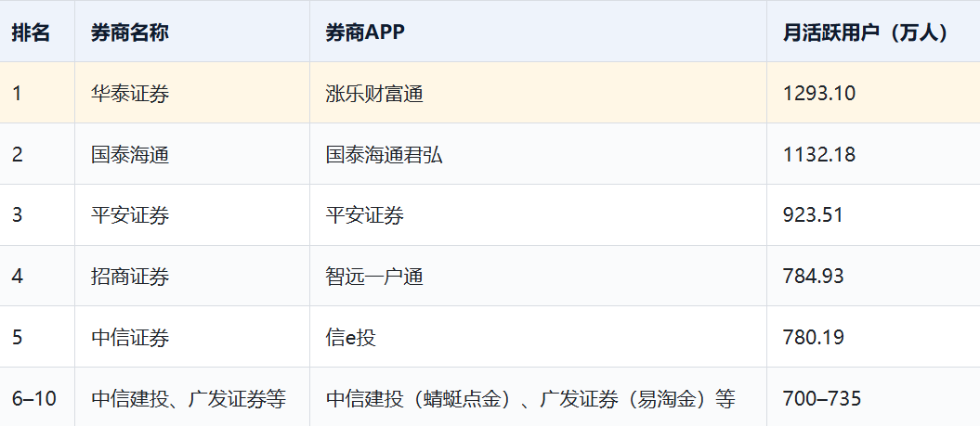980x426 pixels.
Task: Select the 6–10 rank cell
Action: 37,396
